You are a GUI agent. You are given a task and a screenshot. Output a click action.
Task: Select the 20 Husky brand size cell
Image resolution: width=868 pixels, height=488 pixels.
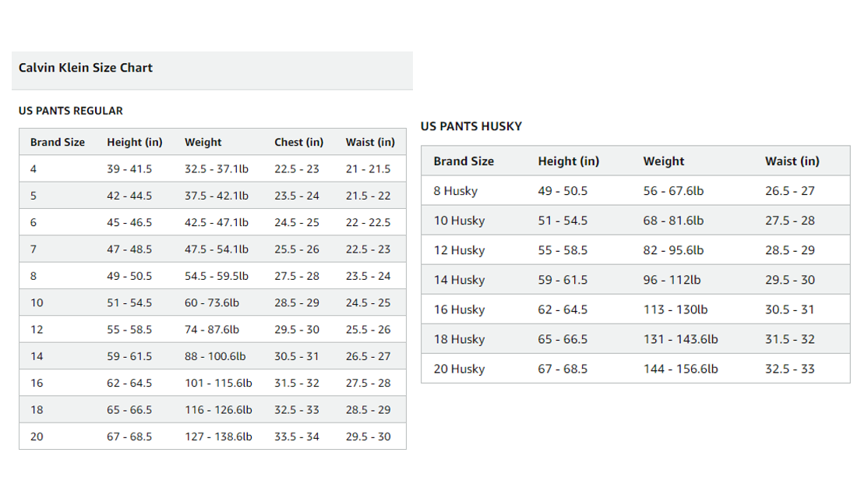(460, 369)
